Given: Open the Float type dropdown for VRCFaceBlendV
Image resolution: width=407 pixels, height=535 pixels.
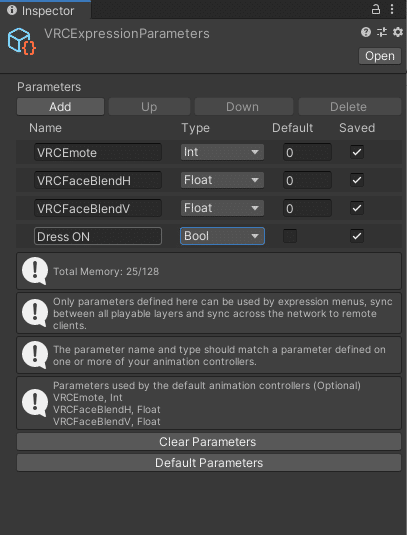Looking at the screenshot, I should [x=222, y=208].
